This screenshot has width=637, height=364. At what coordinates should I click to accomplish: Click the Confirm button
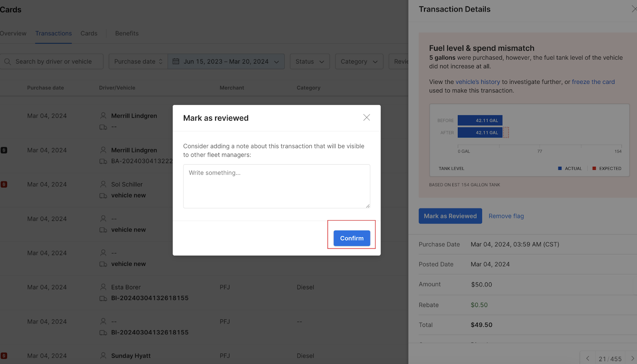click(352, 238)
